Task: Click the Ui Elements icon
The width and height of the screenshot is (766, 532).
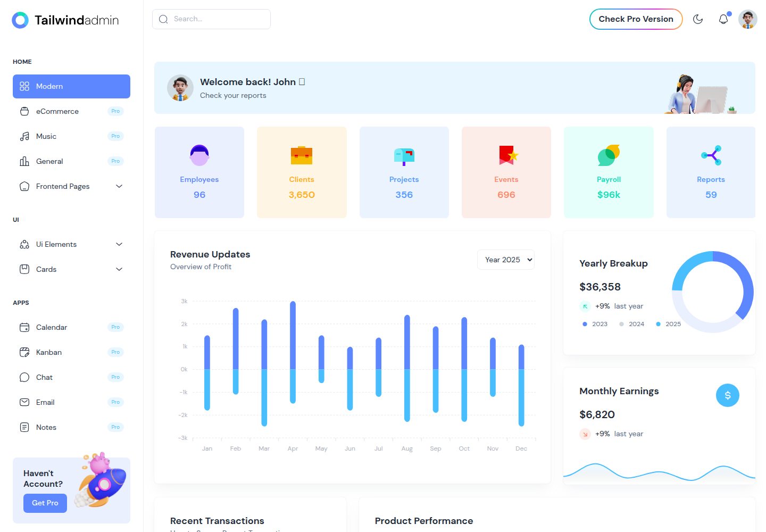Action: coord(24,244)
